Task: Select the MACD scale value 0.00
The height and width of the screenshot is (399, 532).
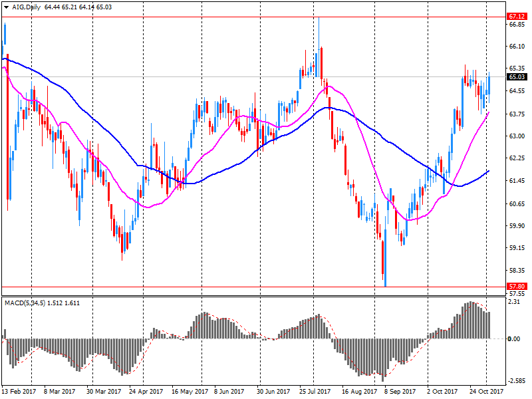Action: (x=514, y=339)
